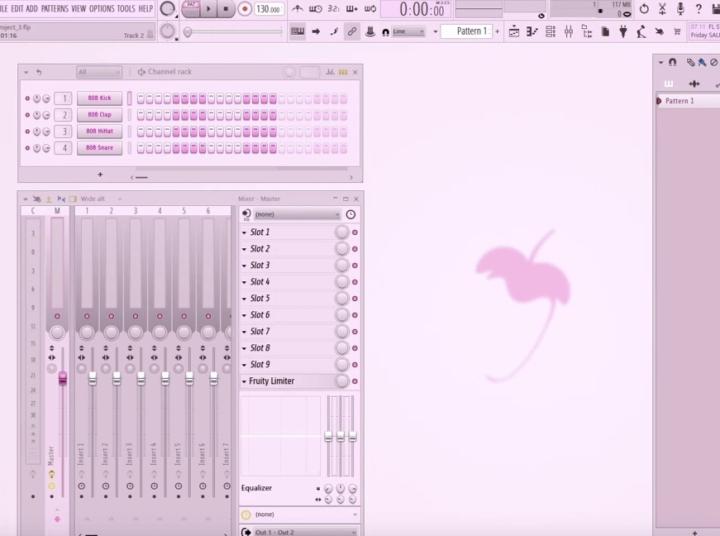Open the 808 Clap channel button
720x536 pixels.
coord(100,115)
